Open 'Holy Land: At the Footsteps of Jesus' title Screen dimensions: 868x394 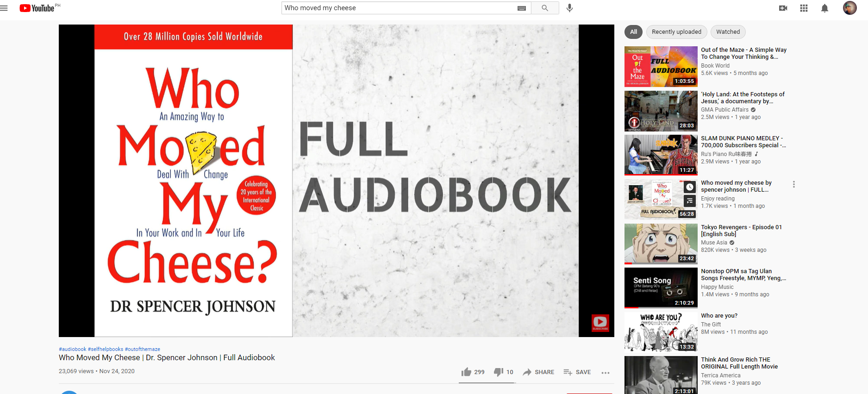[743, 98]
